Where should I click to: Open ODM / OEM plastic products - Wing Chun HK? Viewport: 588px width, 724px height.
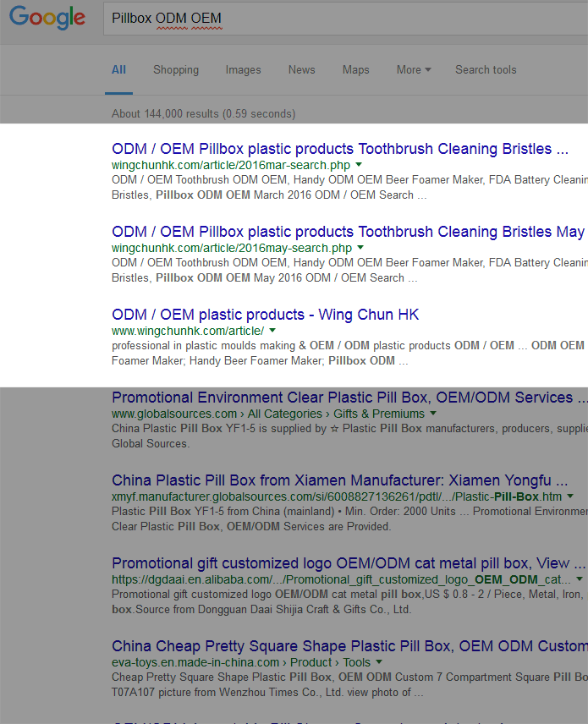[265, 315]
